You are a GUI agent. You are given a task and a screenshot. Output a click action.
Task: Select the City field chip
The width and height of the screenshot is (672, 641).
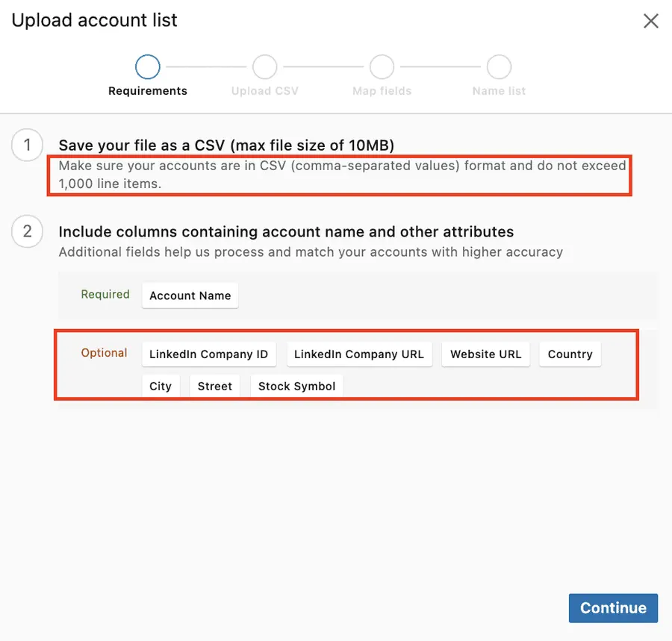[x=161, y=386]
